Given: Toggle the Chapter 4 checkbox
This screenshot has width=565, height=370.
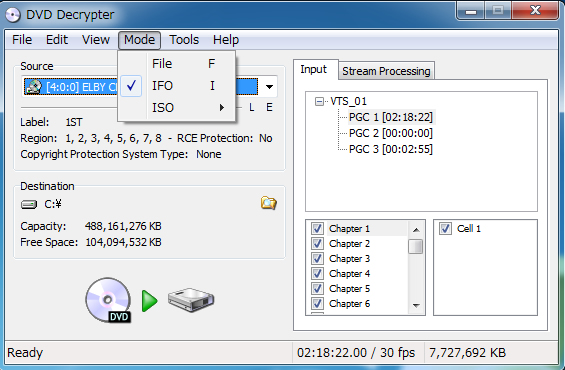Looking at the screenshot, I should click(317, 273).
